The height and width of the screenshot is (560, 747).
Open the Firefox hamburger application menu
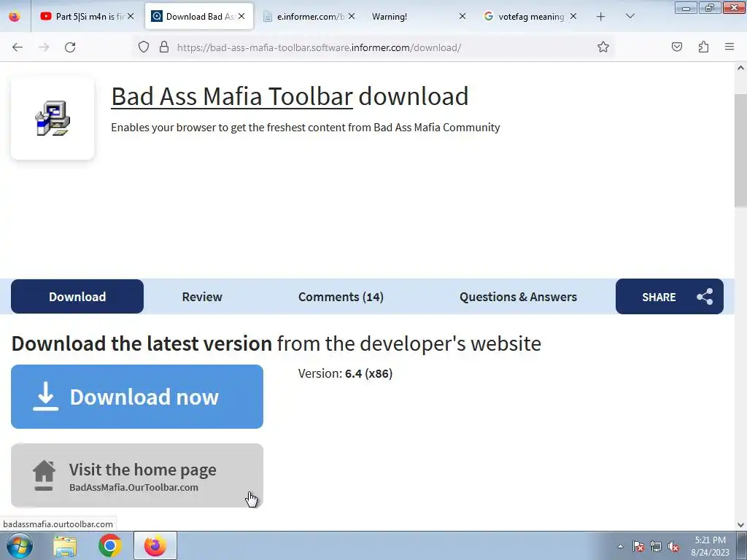[x=729, y=47]
